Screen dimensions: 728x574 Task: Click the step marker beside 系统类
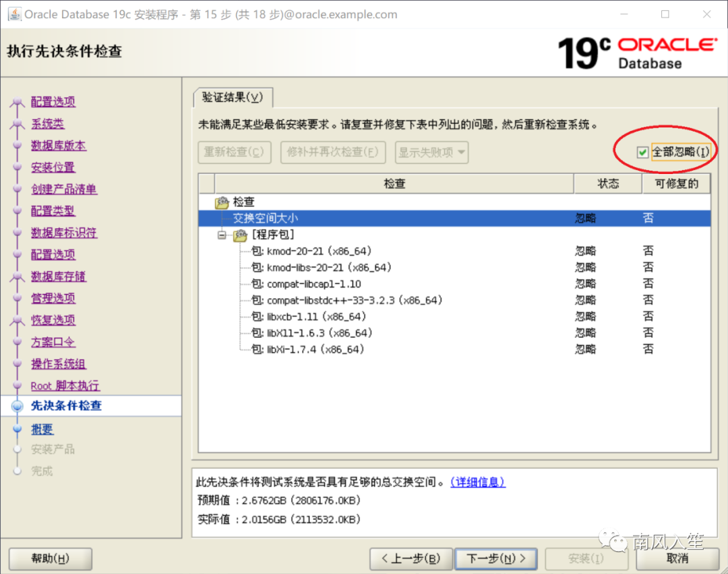point(17,123)
